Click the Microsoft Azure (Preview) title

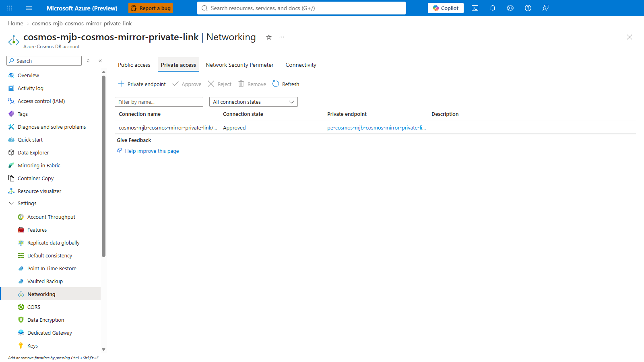[x=82, y=8]
